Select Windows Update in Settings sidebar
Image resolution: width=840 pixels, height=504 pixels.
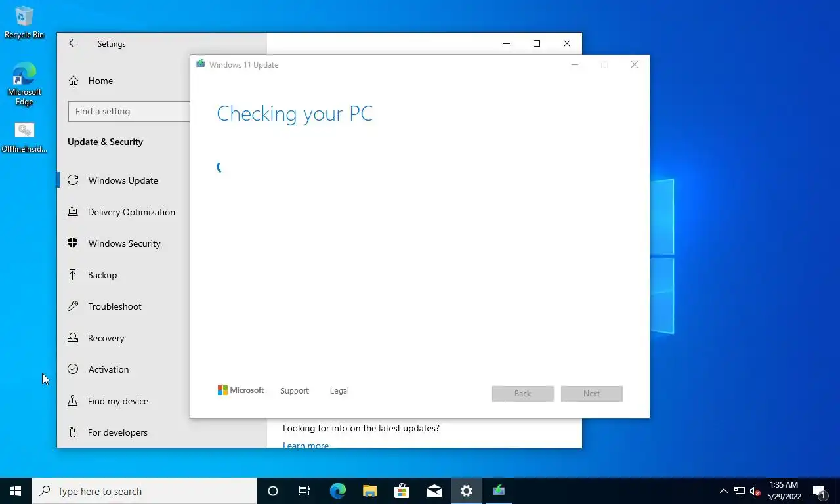[x=123, y=180]
